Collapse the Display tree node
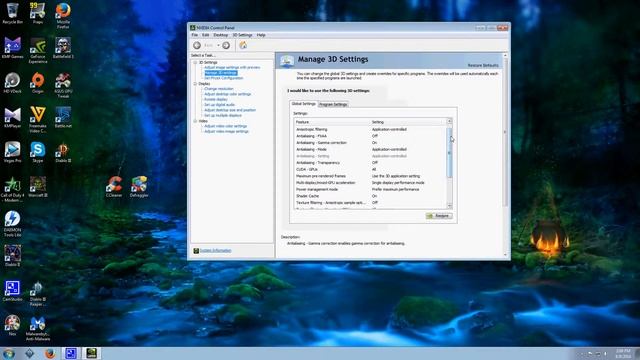 tap(195, 84)
